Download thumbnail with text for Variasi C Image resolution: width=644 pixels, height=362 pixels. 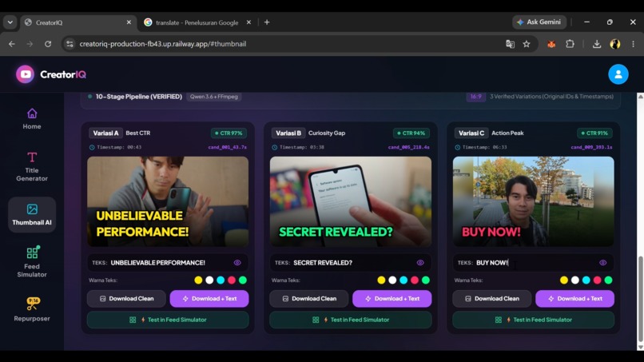pyautogui.click(x=575, y=299)
